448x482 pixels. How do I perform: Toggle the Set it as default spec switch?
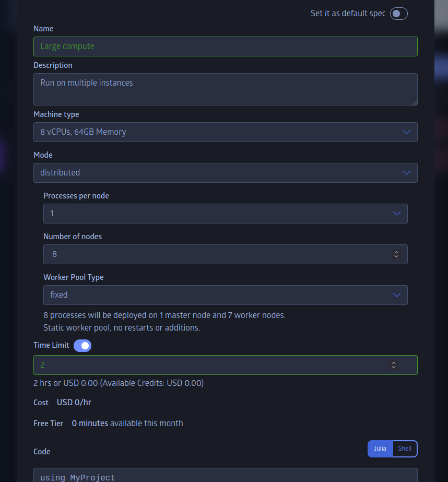click(398, 14)
